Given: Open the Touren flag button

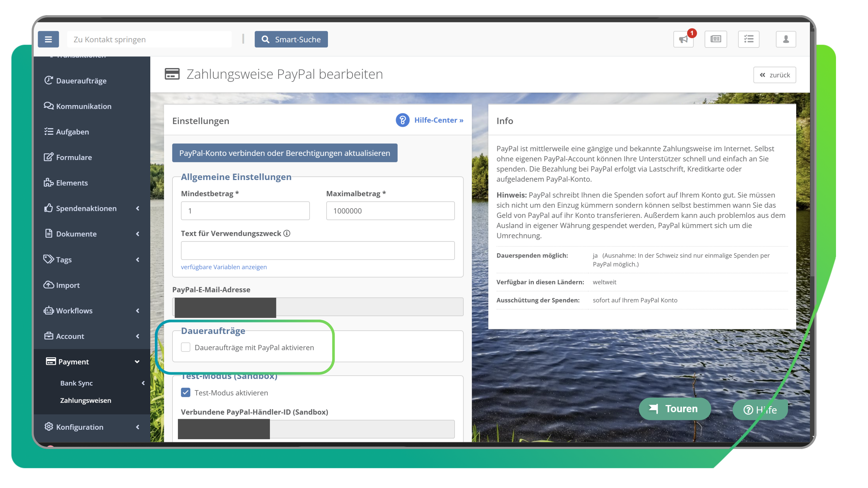Looking at the screenshot, I should pyautogui.click(x=675, y=409).
